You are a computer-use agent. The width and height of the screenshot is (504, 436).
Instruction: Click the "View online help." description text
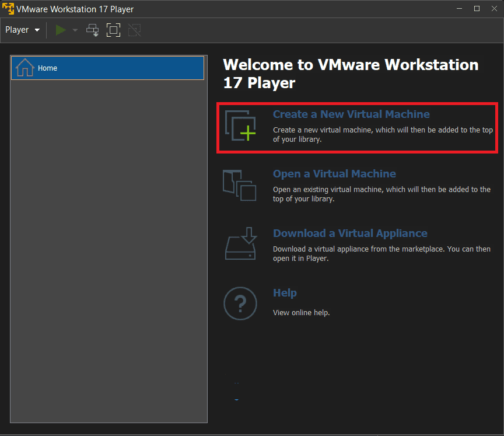click(x=301, y=313)
